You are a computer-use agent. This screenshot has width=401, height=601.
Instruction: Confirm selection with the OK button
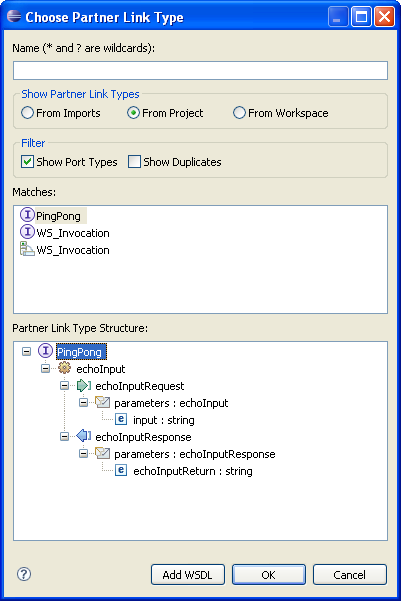tap(268, 575)
